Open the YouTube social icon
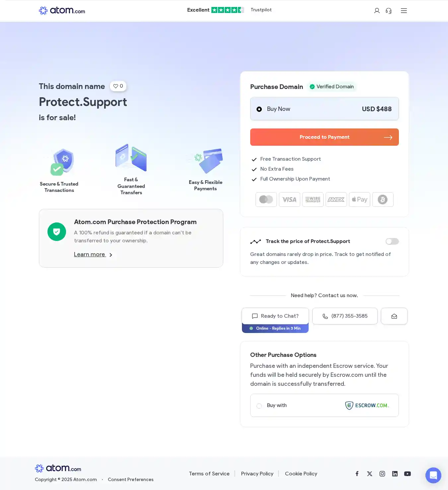The image size is (448, 490). click(408, 474)
